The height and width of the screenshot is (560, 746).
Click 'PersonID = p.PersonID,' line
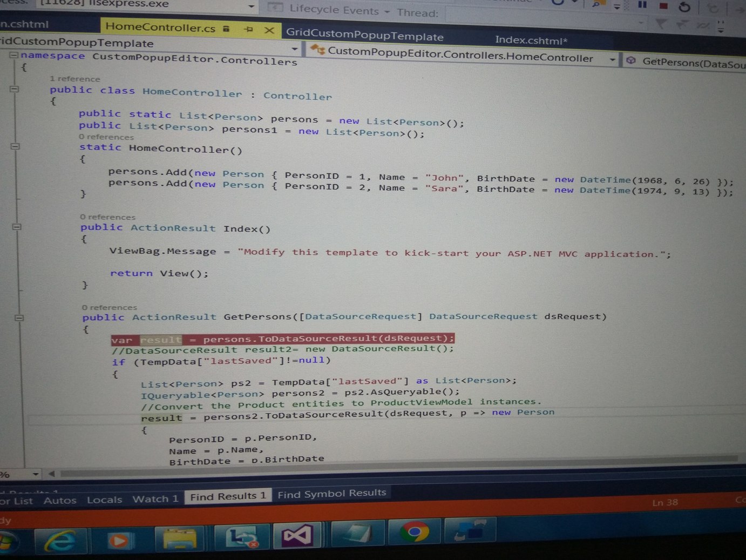tap(243, 438)
